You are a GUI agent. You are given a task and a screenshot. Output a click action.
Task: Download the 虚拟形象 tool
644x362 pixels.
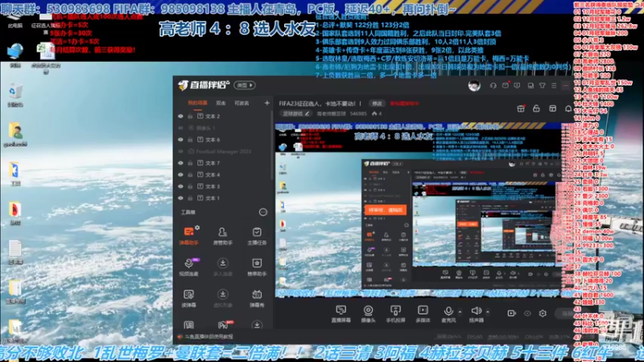coord(223,298)
